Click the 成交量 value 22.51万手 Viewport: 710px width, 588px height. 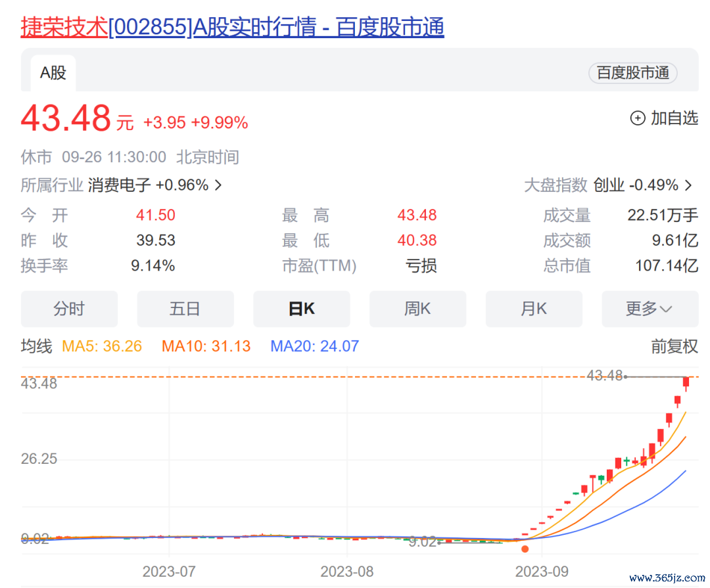point(663,215)
